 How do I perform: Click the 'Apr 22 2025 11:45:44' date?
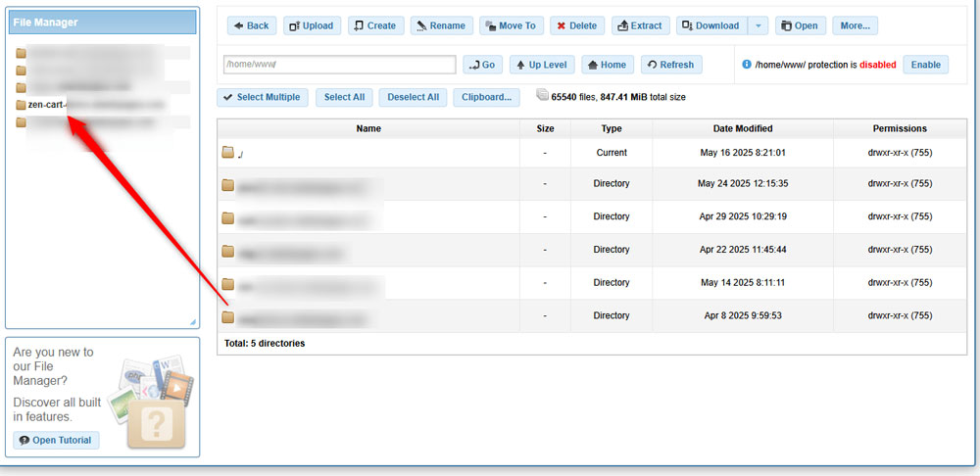[743, 249]
